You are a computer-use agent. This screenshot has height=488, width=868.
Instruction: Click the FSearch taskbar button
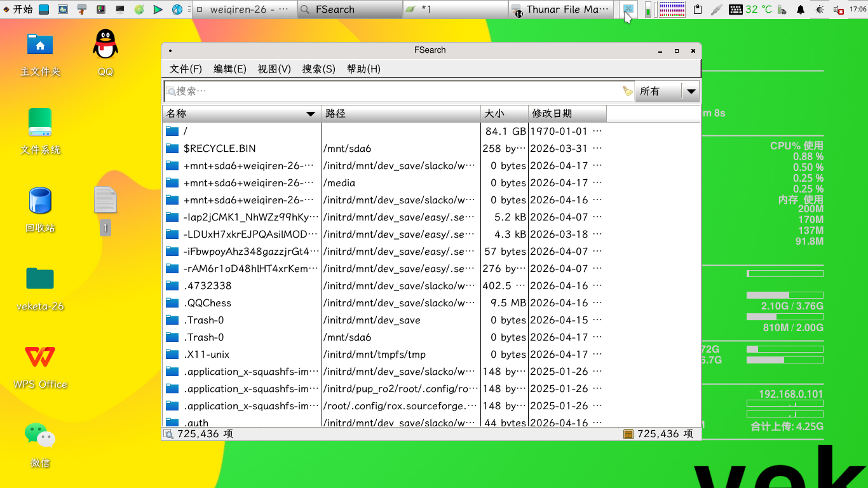[x=349, y=10]
